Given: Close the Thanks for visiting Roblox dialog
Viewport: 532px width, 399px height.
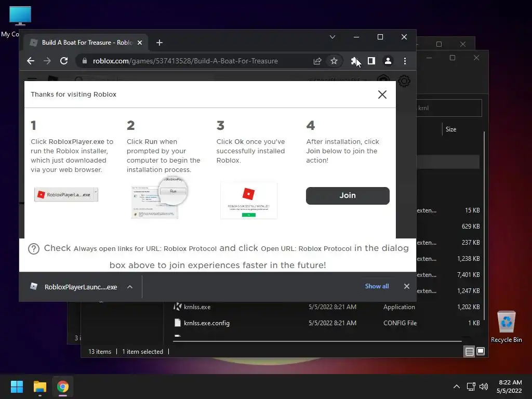Looking at the screenshot, I should point(382,95).
